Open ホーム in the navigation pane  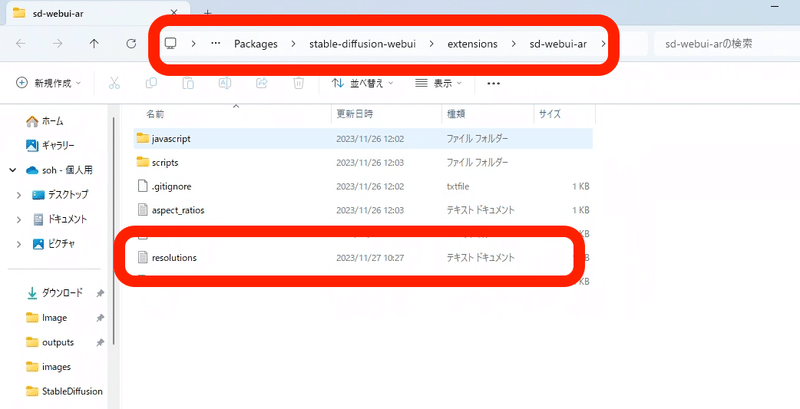point(45,121)
